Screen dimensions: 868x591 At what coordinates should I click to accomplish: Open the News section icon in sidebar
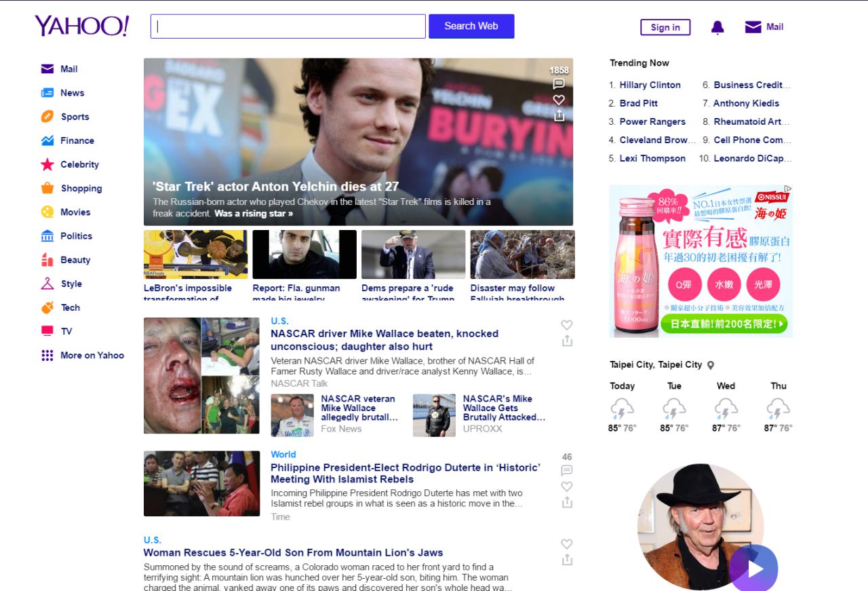click(x=47, y=93)
